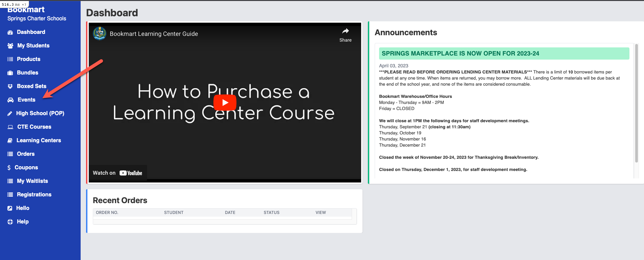Click the Thursday, October 19 line
Screen dimensions: 644x260
coord(400,133)
